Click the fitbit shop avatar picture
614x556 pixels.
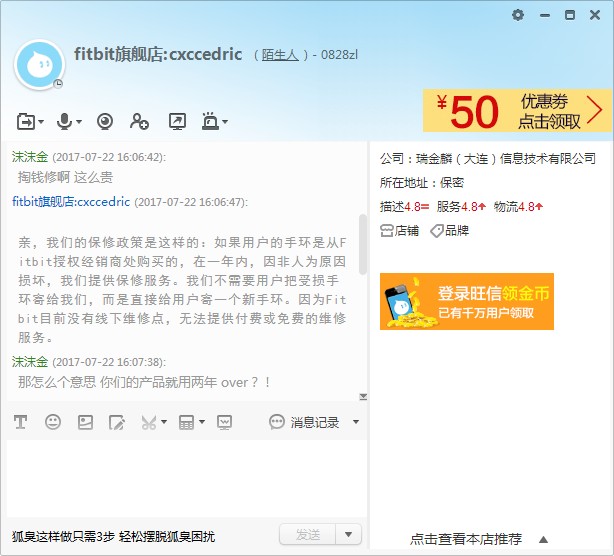tap(39, 65)
